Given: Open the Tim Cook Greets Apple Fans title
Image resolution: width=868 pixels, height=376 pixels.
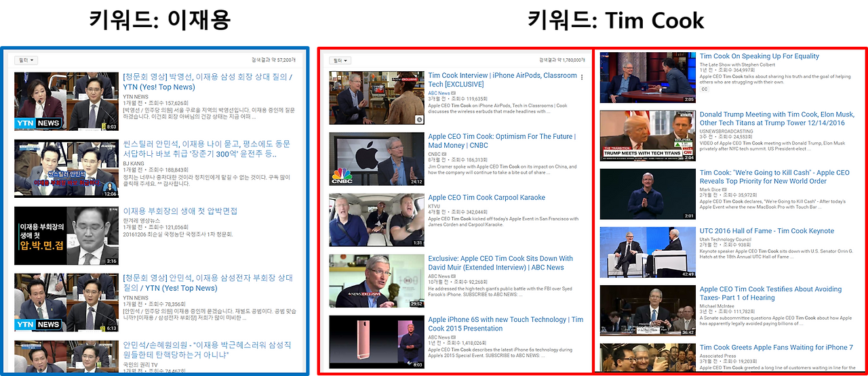Looking at the screenshot, I should 776,348.
